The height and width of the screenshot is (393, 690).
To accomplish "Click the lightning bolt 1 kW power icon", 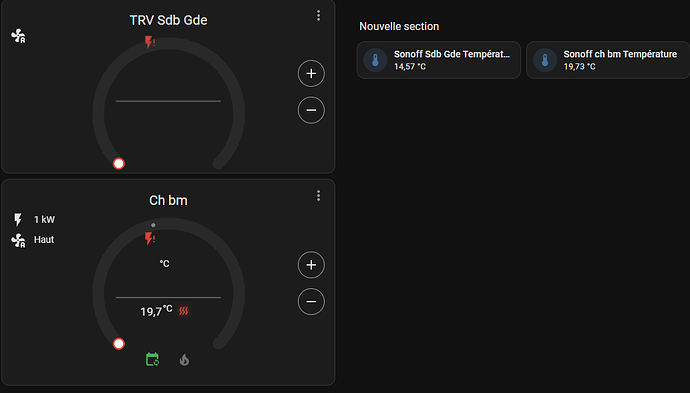I will coord(18,219).
